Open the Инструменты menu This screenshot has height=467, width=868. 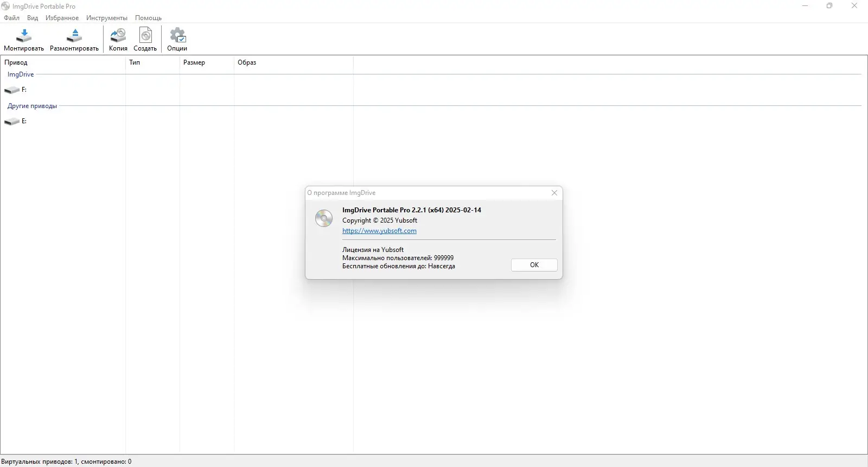[107, 18]
